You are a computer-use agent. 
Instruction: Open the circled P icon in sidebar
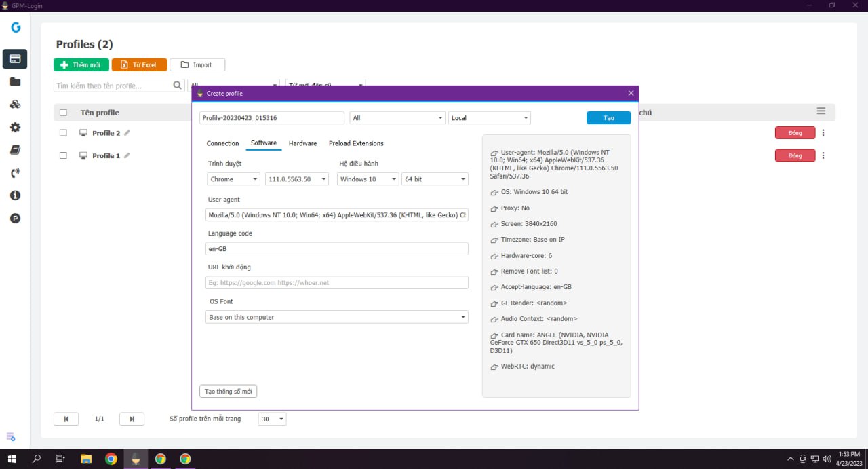(15, 219)
